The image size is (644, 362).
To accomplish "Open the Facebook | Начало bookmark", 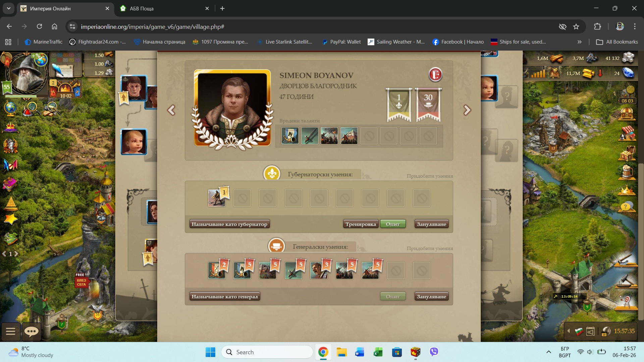I will [458, 42].
